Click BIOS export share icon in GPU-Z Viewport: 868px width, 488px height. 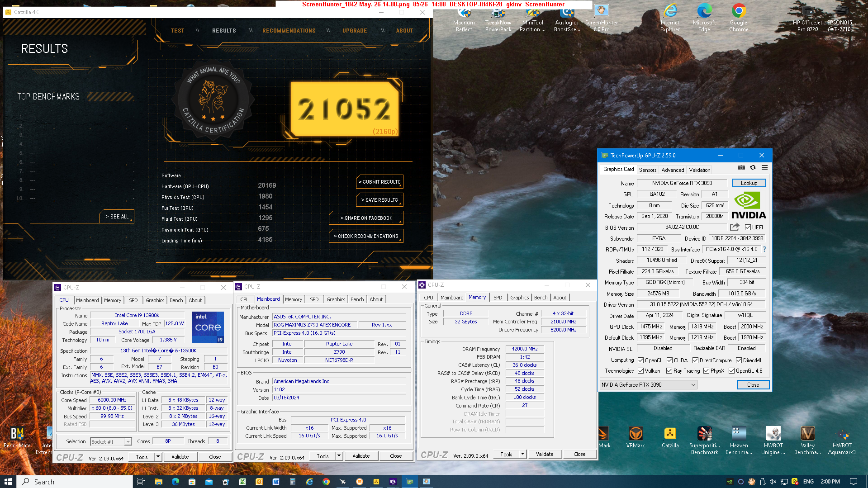point(735,227)
